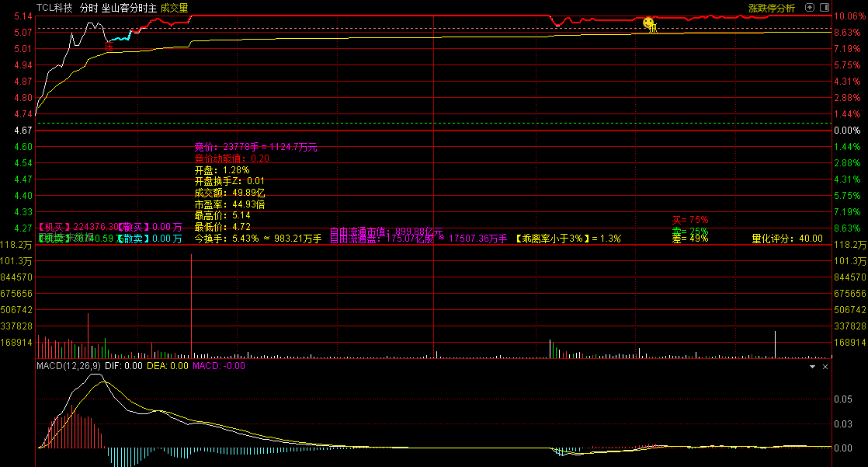Screen dimensions: 868x467
Task: Click the 开盘换手Z 0.01 text
Action: (230, 181)
